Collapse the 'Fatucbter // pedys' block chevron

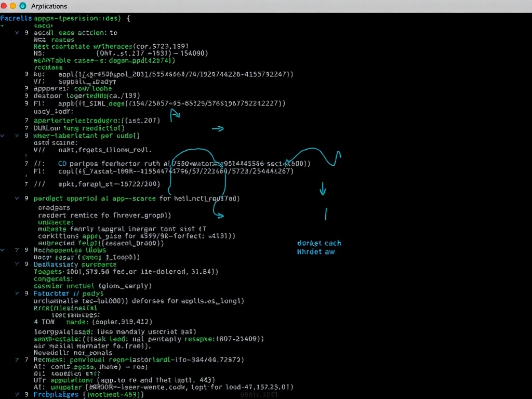(x=17, y=294)
